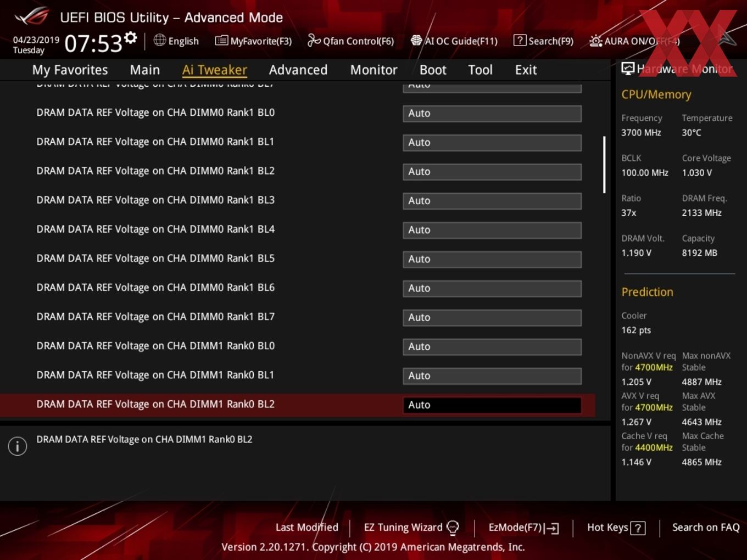Click the globe language icon
The width and height of the screenshot is (747, 560).
pyautogui.click(x=159, y=40)
